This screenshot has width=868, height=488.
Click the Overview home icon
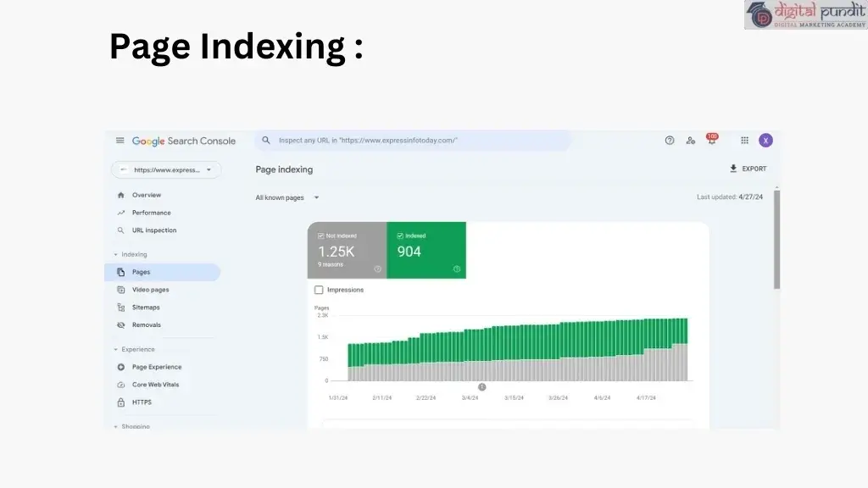coord(120,196)
